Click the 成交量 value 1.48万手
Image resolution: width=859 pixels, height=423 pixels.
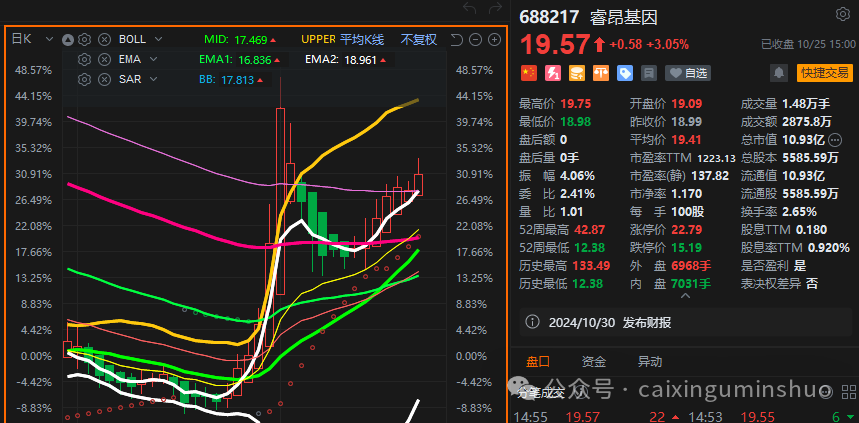pos(806,104)
